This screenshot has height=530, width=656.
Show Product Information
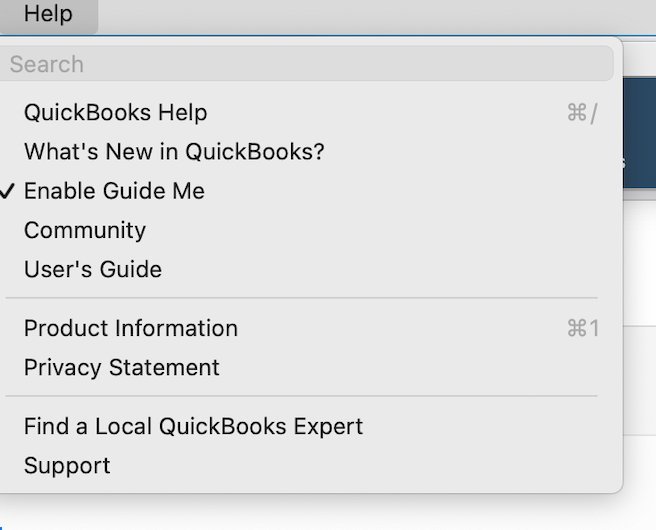pyautogui.click(x=131, y=328)
